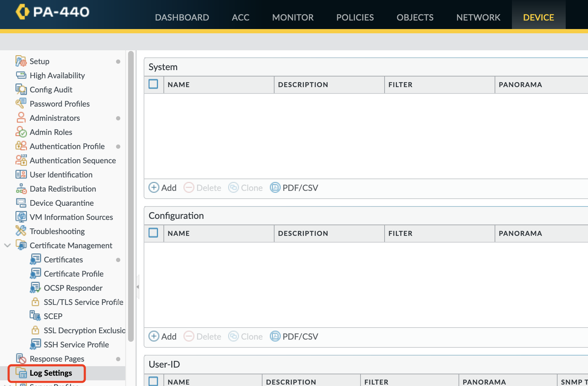Click the Device Quarantine icon
The height and width of the screenshot is (386, 588).
(x=21, y=203)
